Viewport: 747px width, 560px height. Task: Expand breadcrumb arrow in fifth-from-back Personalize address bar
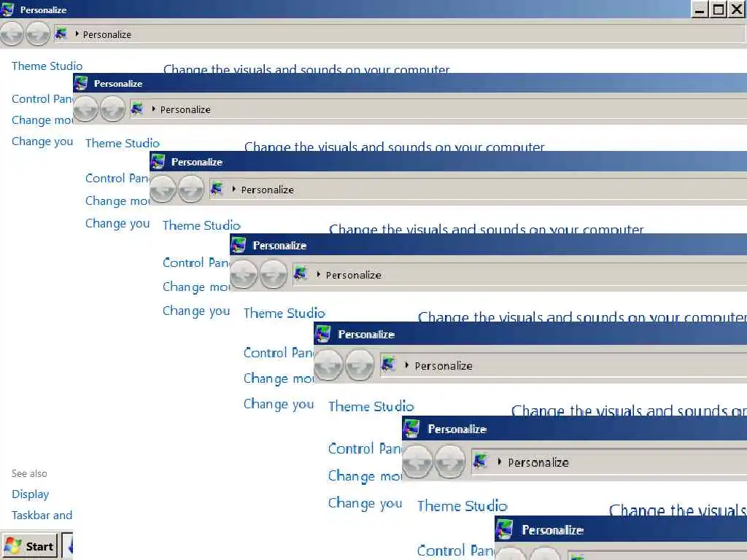click(407, 365)
